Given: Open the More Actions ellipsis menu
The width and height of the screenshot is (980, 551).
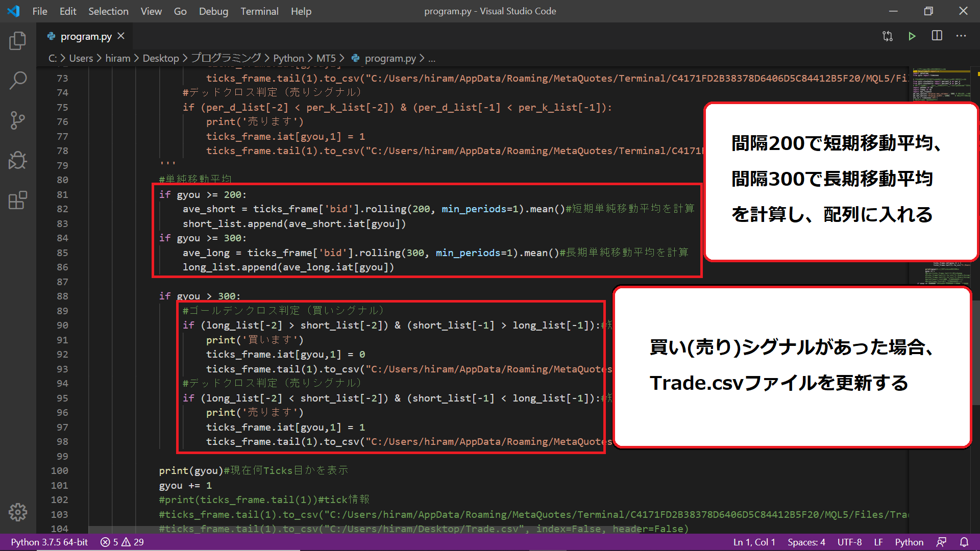Looking at the screenshot, I should pyautogui.click(x=961, y=36).
